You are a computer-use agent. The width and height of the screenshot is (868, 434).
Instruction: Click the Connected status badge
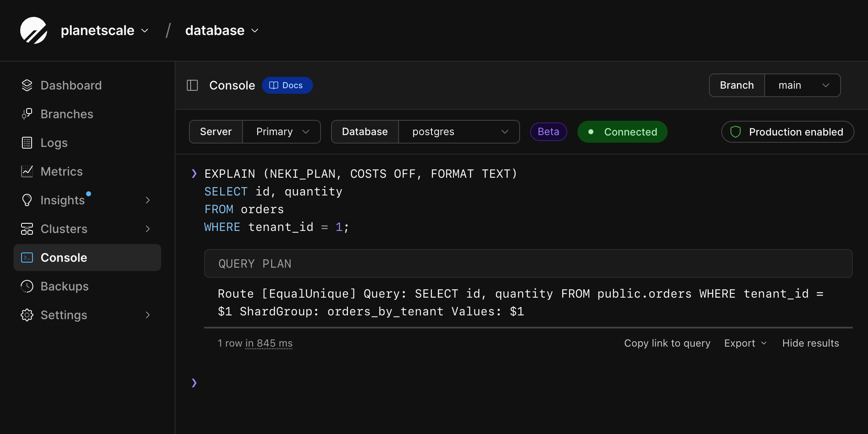(x=622, y=132)
